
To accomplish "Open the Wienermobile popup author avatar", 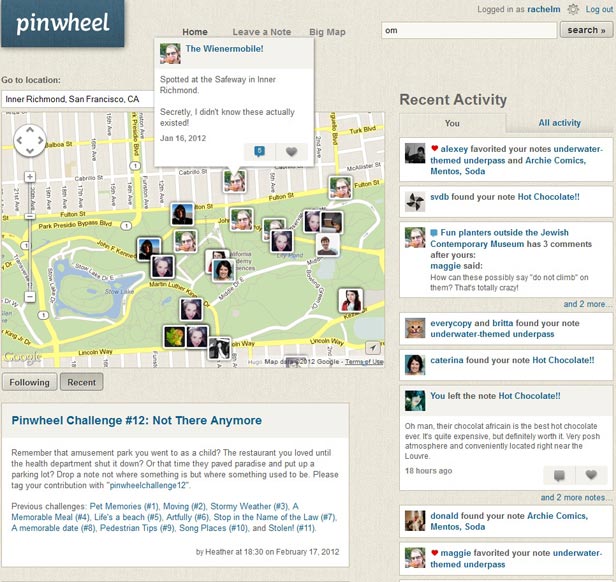I will (x=170, y=53).
